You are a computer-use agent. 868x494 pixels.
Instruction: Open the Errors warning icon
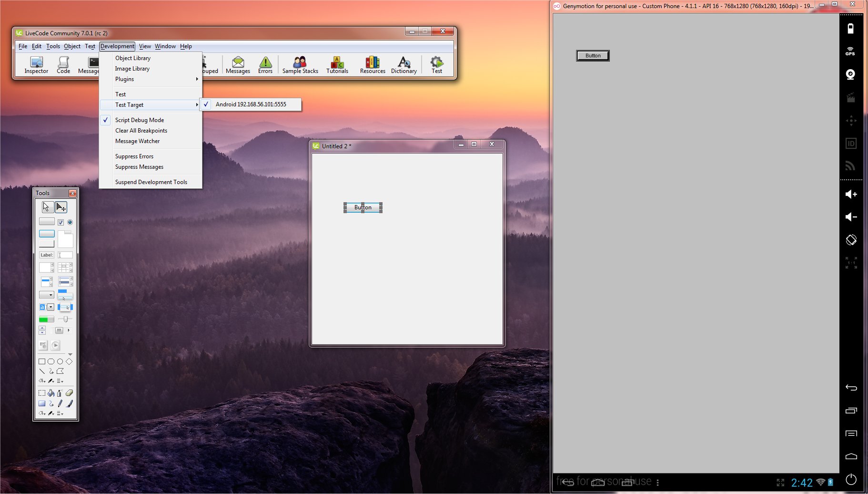tap(265, 65)
